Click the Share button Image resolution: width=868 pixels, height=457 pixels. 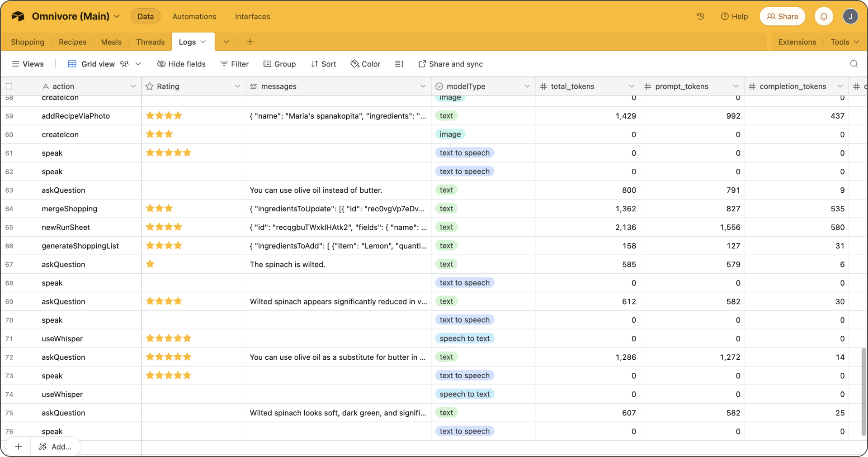[x=782, y=16]
